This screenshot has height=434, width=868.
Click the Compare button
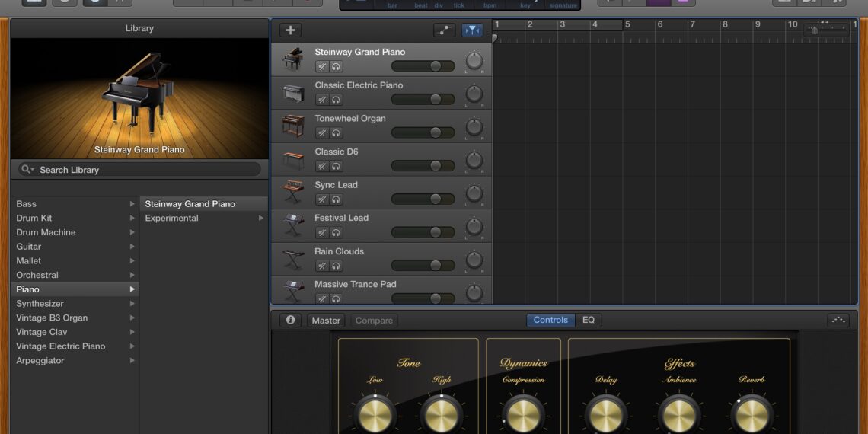(374, 321)
